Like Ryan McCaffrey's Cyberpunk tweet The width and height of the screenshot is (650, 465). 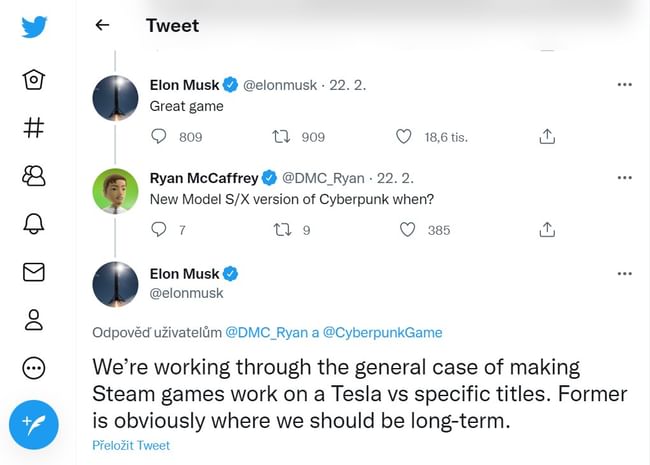[x=407, y=230]
